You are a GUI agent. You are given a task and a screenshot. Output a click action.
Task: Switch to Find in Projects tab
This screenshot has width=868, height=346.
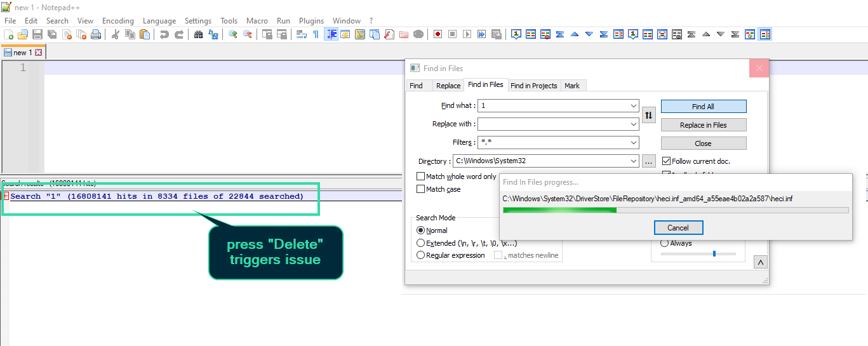point(534,86)
